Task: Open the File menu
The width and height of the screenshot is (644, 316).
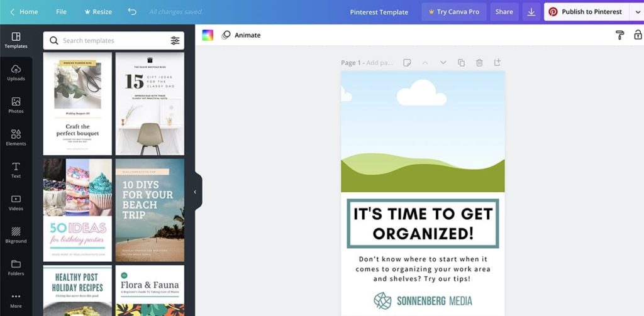Action: [61, 12]
